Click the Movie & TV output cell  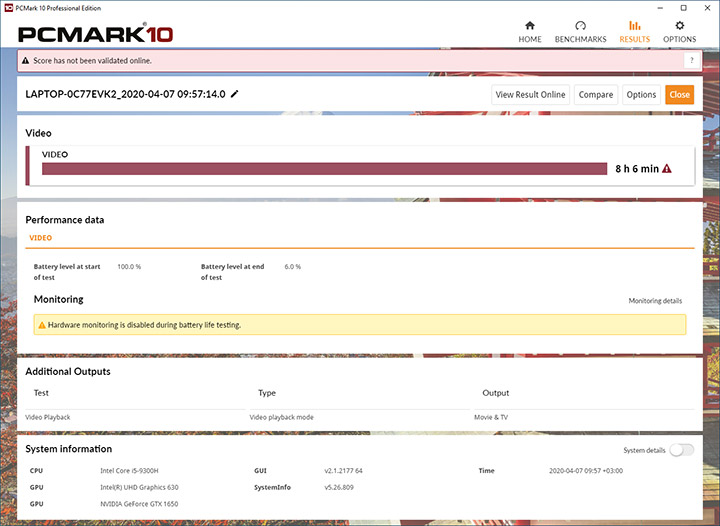pyautogui.click(x=491, y=417)
